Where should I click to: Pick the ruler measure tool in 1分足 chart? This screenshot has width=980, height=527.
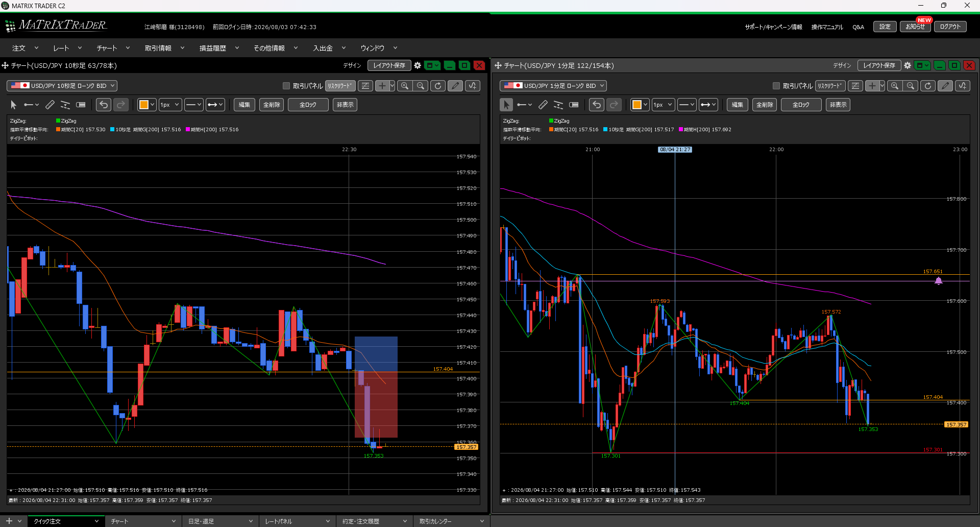click(x=543, y=105)
